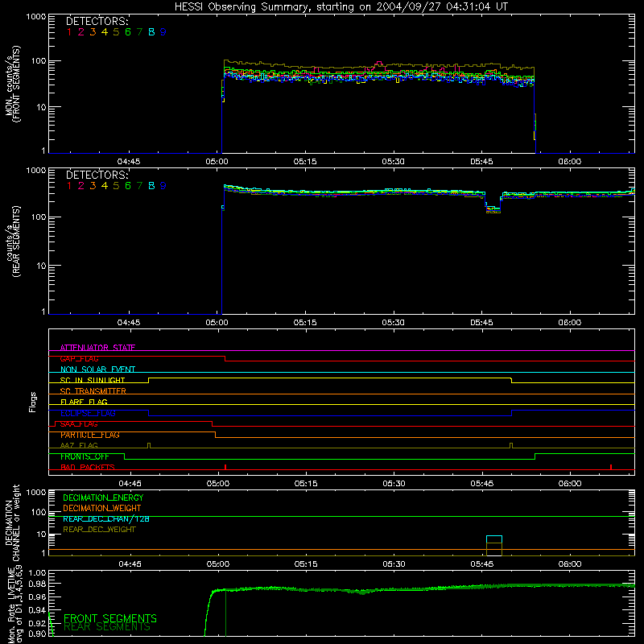
Task: Select blue detector 9 in rear segments legend
Action: (163, 186)
